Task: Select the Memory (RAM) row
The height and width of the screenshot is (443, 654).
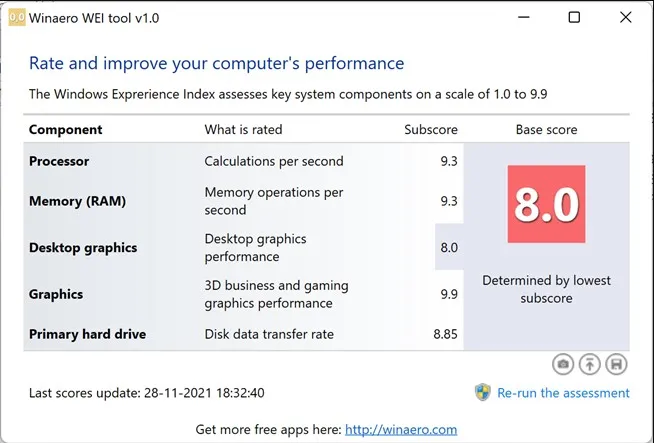Action: 76,201
